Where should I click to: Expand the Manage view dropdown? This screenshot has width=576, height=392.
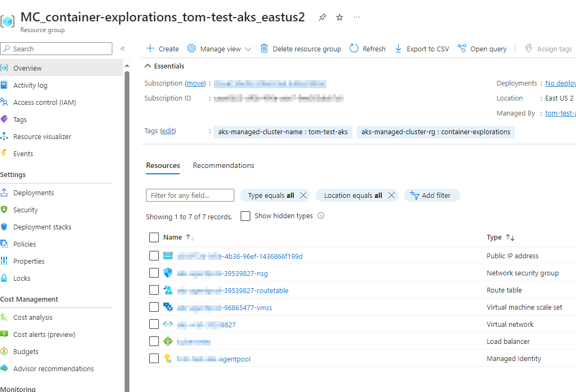click(x=248, y=48)
